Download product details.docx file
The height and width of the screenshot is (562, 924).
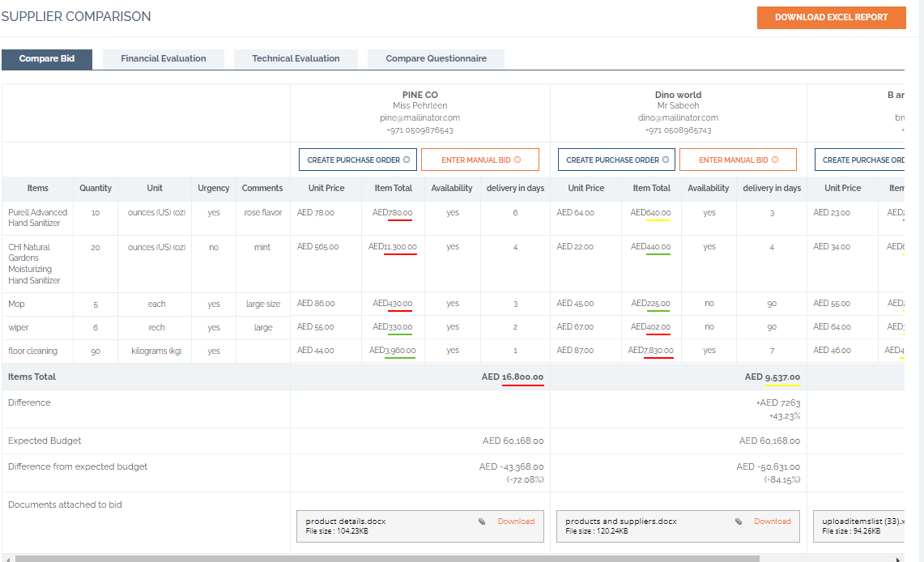(516, 522)
